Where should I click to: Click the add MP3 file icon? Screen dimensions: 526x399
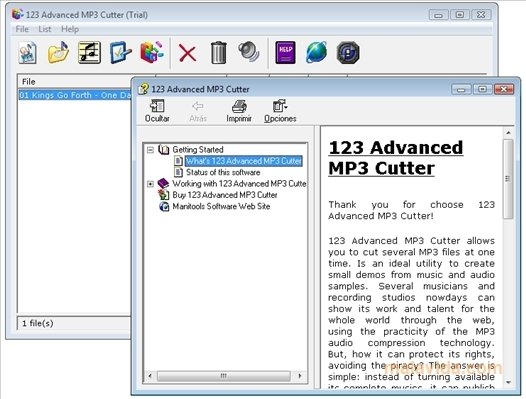pyautogui.click(x=28, y=53)
